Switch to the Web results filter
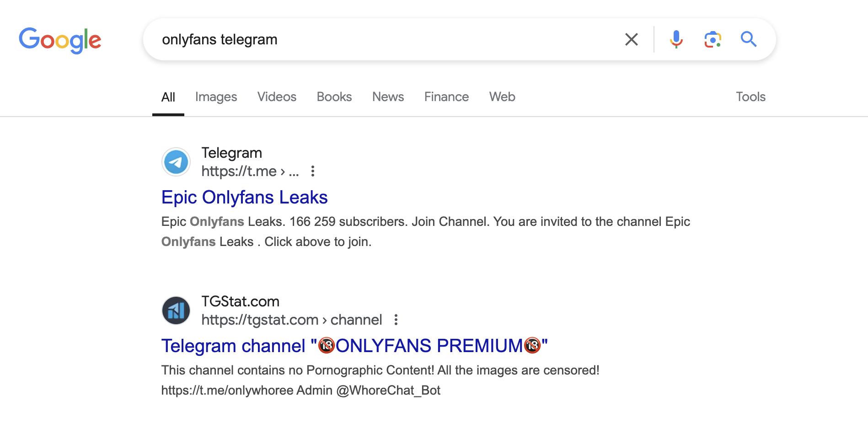 tap(502, 96)
